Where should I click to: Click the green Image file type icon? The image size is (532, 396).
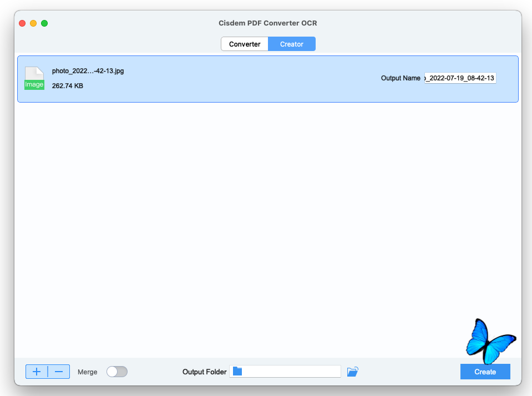coord(34,79)
